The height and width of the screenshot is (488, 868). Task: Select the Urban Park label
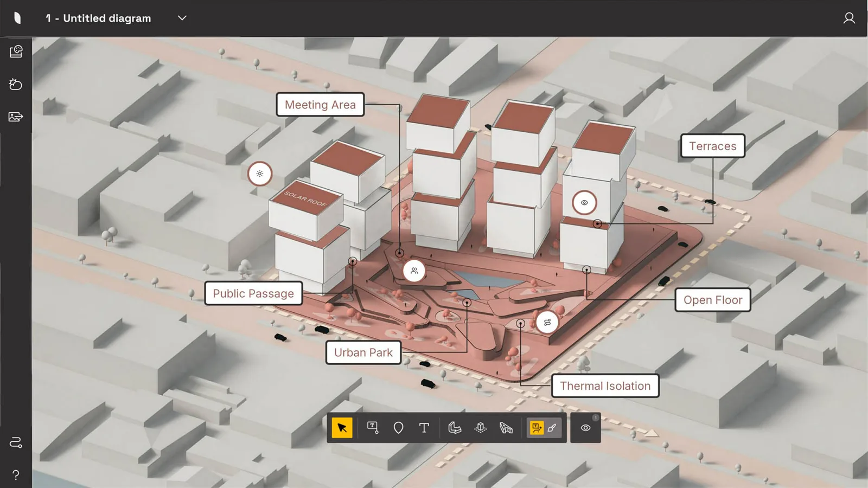(363, 352)
